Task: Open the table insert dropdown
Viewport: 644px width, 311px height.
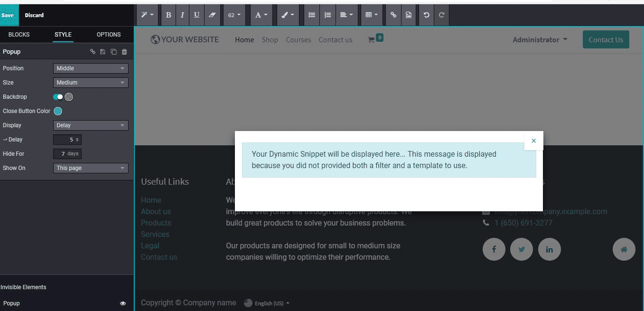Action: pos(372,15)
